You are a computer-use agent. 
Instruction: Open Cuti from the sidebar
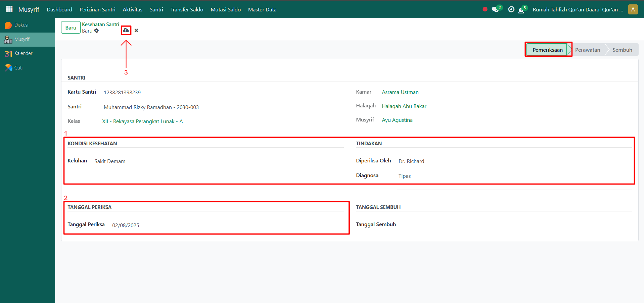tap(18, 68)
